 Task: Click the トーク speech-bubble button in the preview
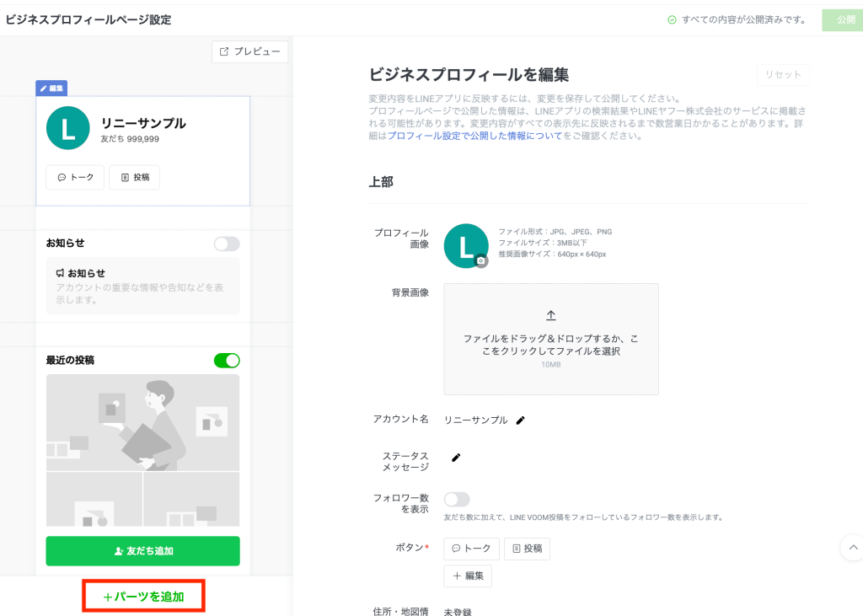tap(74, 178)
